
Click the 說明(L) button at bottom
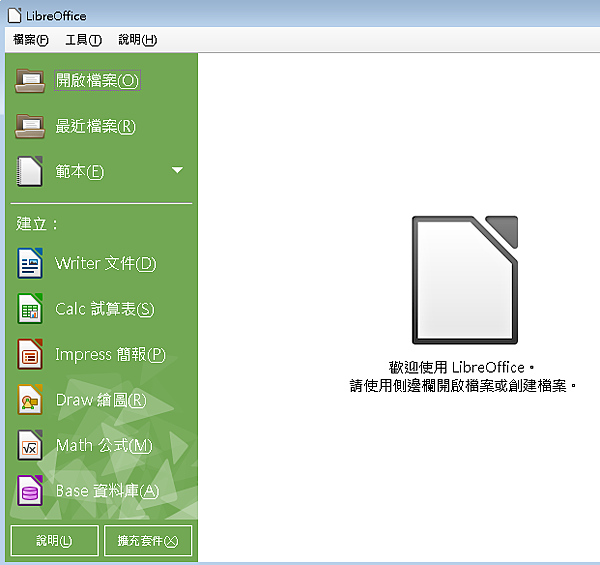click(55, 541)
